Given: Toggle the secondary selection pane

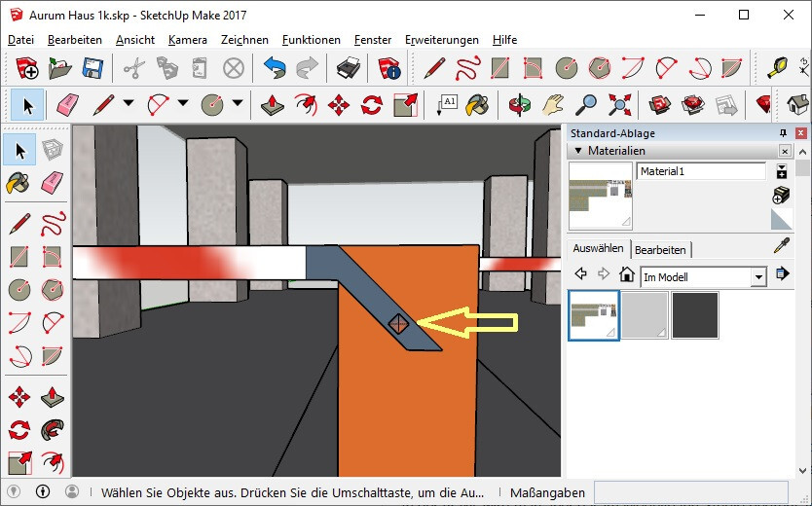Looking at the screenshot, I should [782, 171].
